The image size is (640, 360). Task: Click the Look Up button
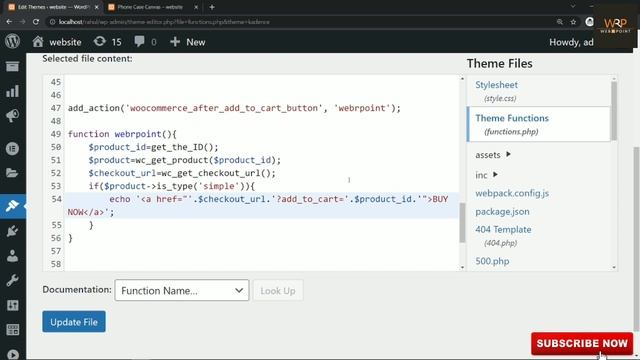pyautogui.click(x=278, y=290)
